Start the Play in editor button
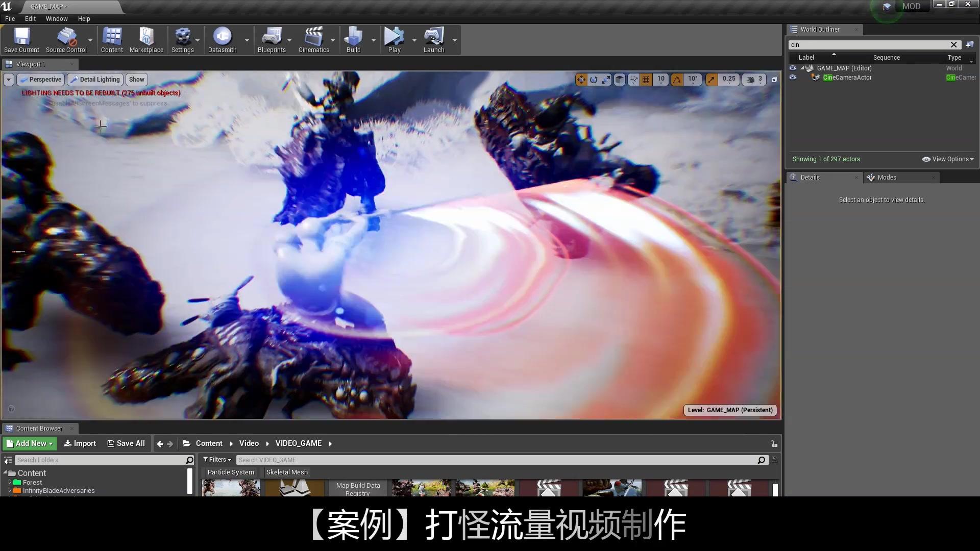The image size is (980, 551). (x=394, y=40)
